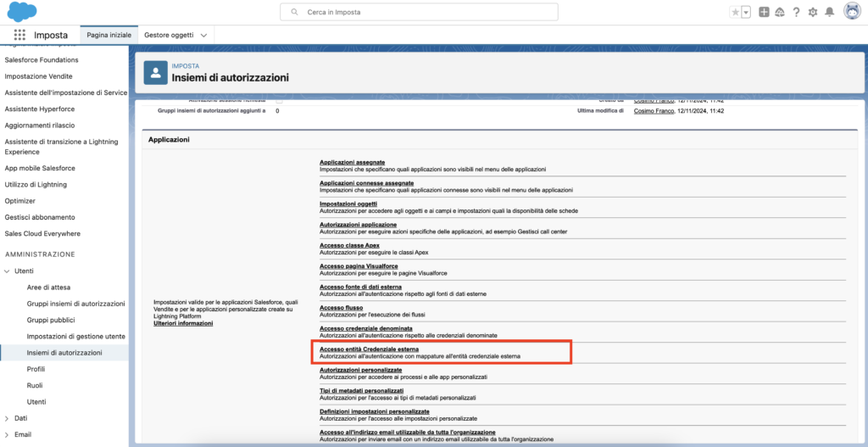Open the App Launcher grid icon
The image size is (868, 447).
[19, 35]
